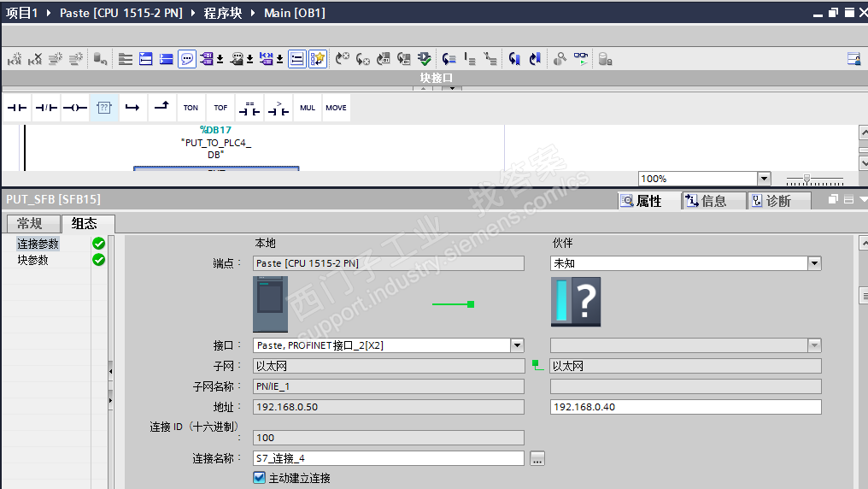868x489 pixels.
Task: Toggle the favorites star icon in toolbar
Action: (x=318, y=59)
